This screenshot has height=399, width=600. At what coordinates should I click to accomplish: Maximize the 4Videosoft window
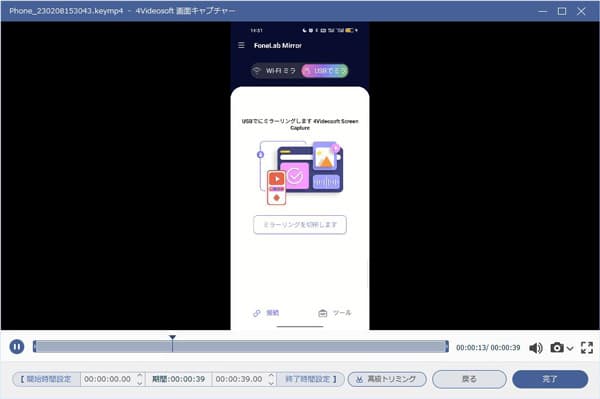pyautogui.click(x=562, y=11)
